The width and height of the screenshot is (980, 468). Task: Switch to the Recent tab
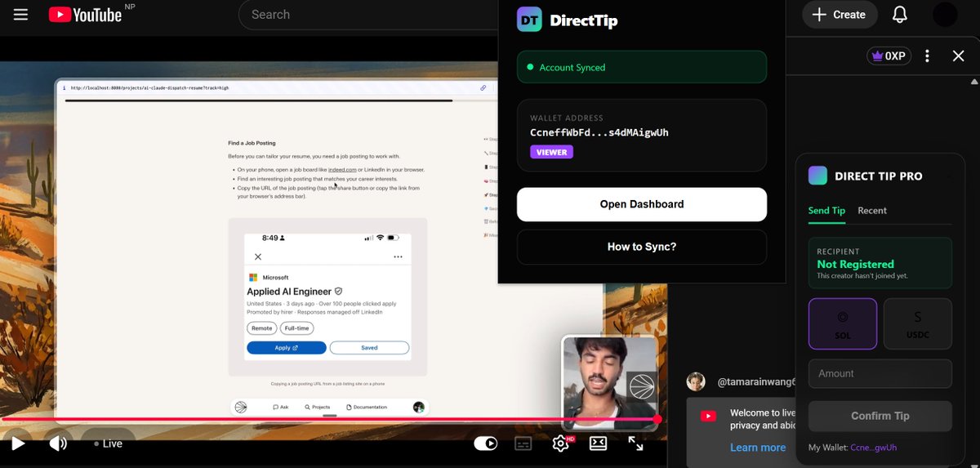tap(872, 211)
